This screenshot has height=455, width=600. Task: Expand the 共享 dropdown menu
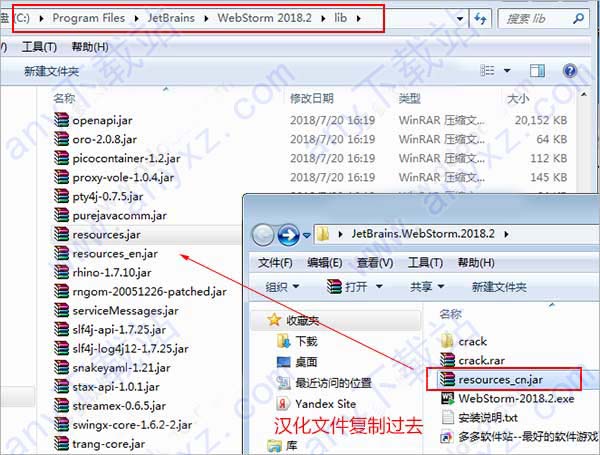click(427, 286)
